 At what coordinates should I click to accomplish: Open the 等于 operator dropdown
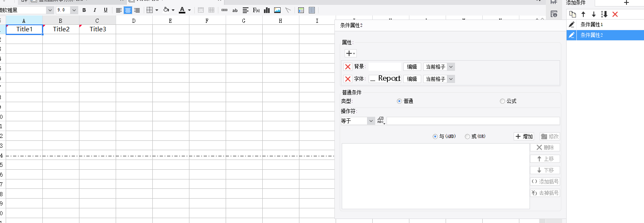[371, 121]
